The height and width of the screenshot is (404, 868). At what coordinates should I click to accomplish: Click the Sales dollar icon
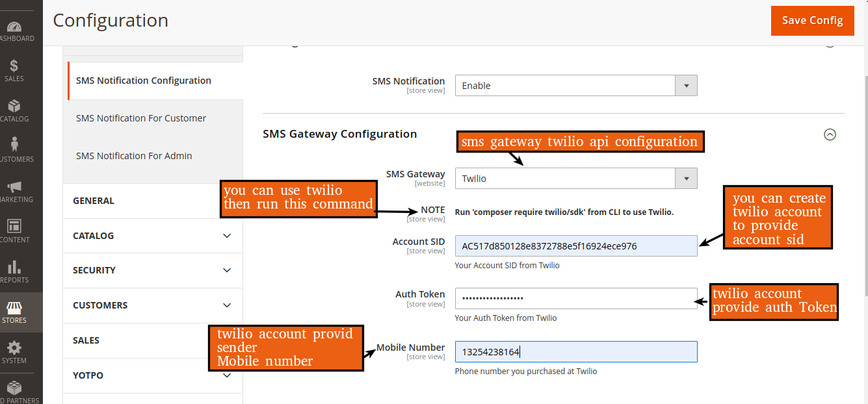[14, 66]
